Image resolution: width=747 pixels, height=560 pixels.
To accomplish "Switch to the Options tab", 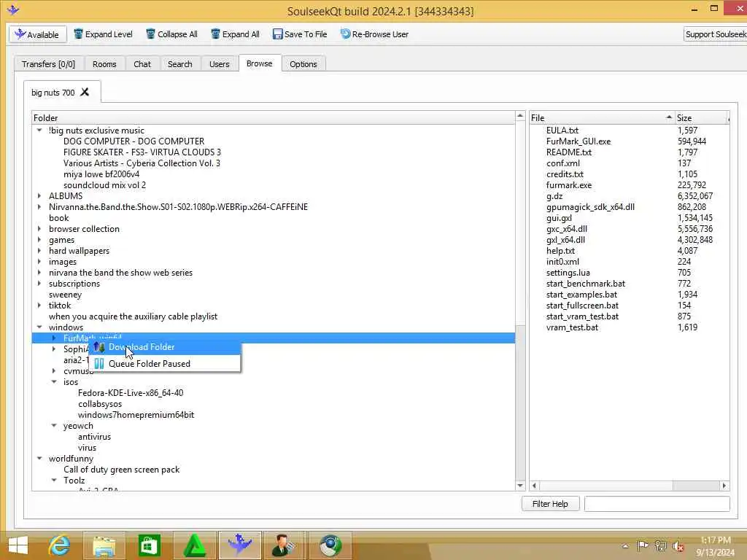I will pyautogui.click(x=303, y=64).
